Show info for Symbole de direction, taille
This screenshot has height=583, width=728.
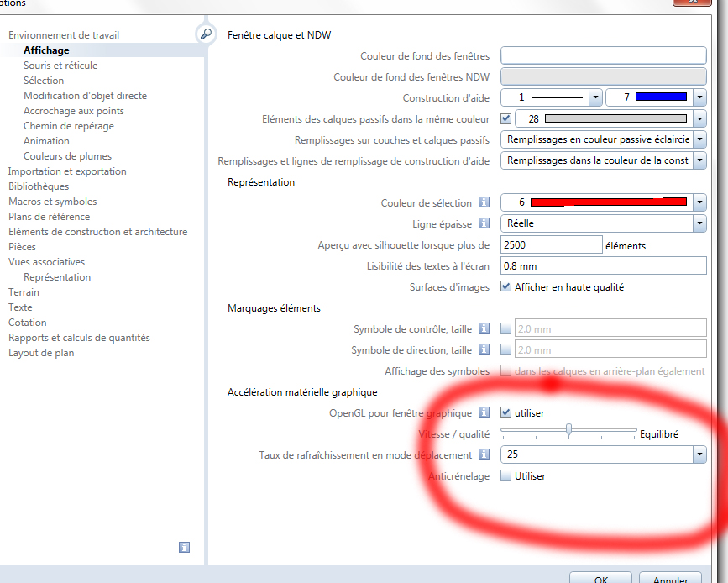[484, 349]
